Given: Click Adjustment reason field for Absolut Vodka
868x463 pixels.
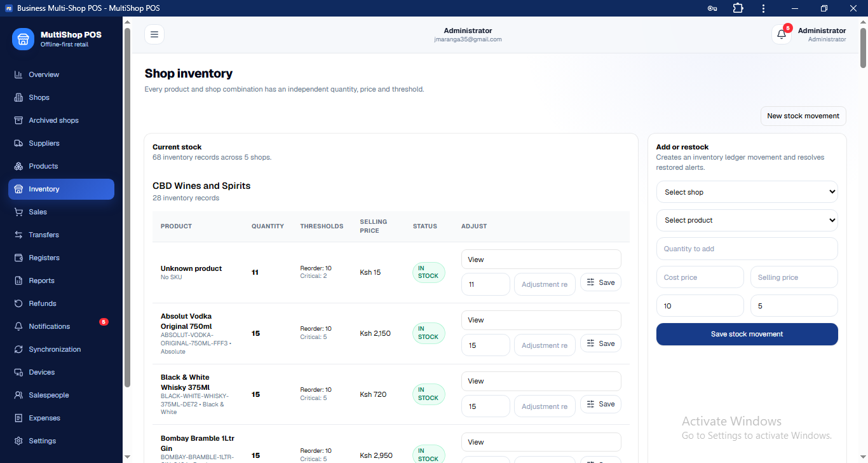Looking at the screenshot, I should pyautogui.click(x=545, y=345).
